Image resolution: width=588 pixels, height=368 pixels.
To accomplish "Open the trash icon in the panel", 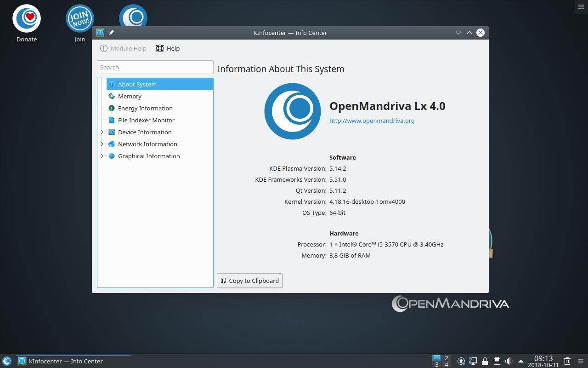I will click(x=567, y=361).
